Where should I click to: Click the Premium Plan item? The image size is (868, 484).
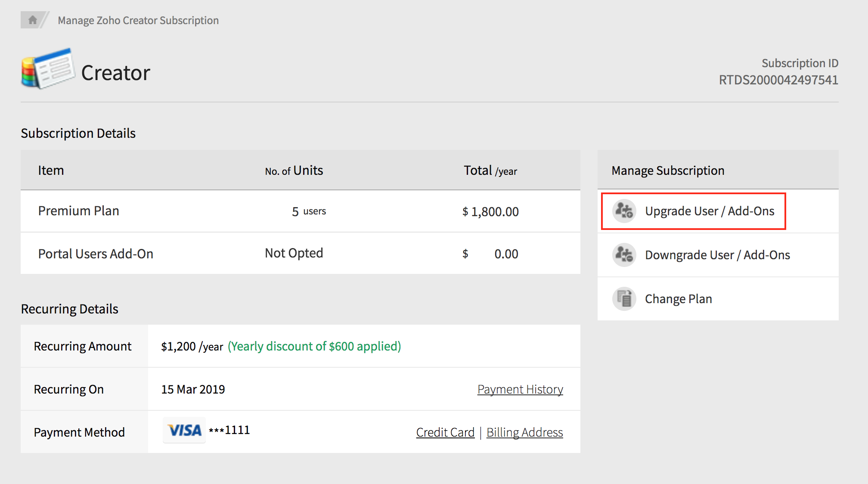click(78, 211)
